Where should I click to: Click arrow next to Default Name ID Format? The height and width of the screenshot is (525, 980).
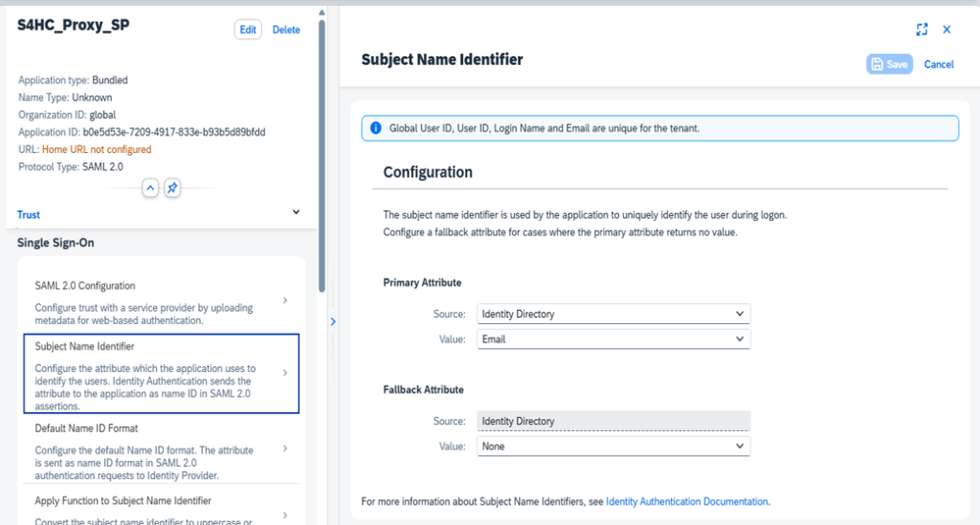point(285,448)
